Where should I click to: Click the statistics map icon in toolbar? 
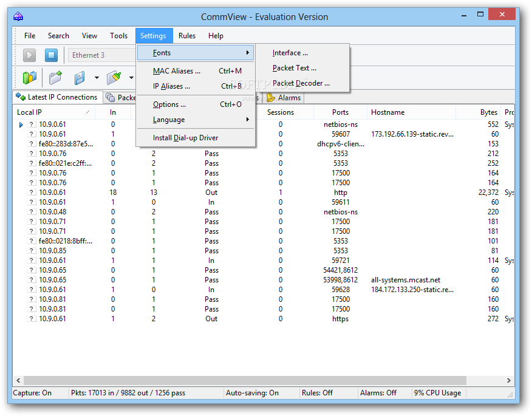(30, 78)
